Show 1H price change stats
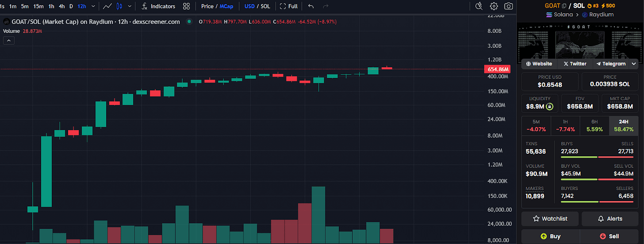This screenshot has height=244, width=644. coord(565,126)
